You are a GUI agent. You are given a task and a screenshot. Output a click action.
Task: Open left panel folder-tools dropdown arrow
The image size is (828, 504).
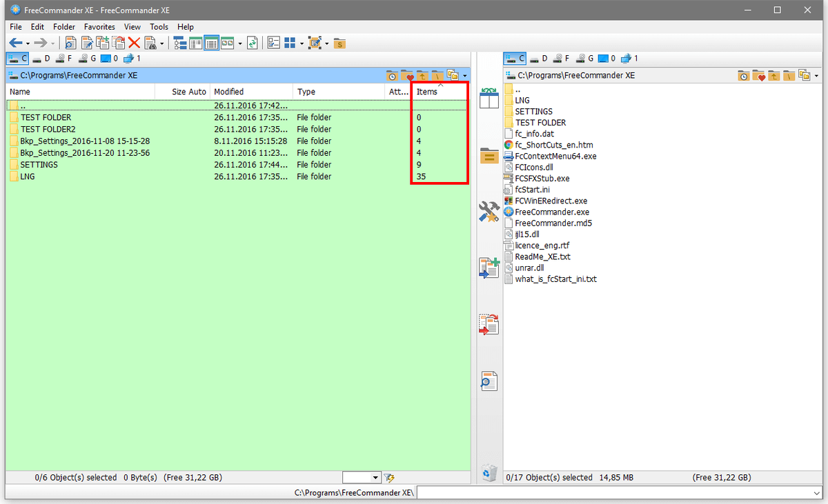coord(466,75)
